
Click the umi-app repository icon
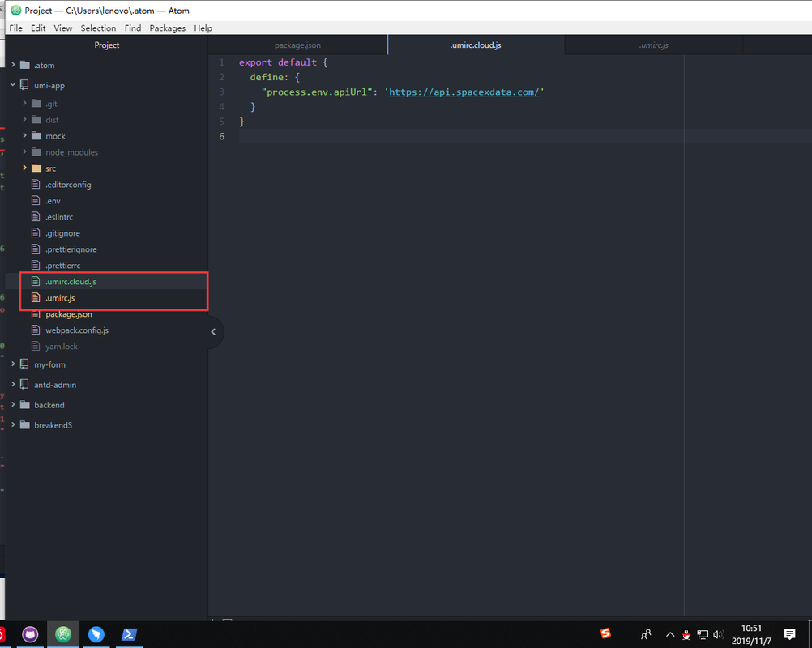(x=24, y=85)
